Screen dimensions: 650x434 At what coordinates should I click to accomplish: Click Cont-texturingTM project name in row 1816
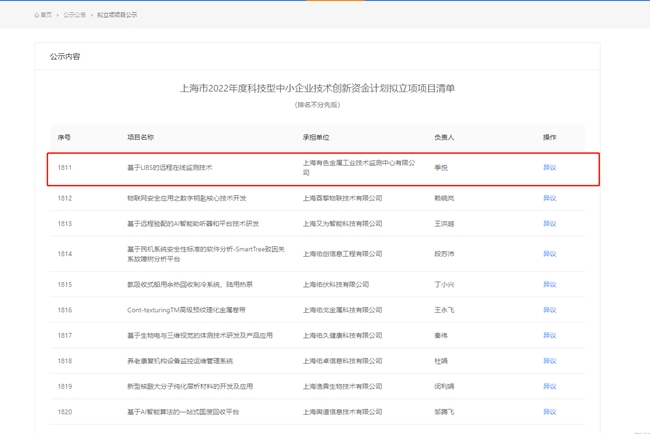click(x=186, y=310)
